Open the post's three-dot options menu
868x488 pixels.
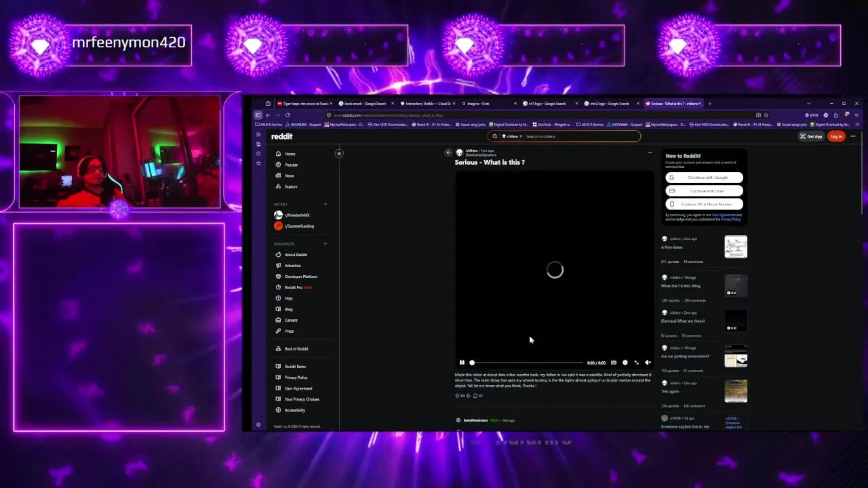pos(650,152)
